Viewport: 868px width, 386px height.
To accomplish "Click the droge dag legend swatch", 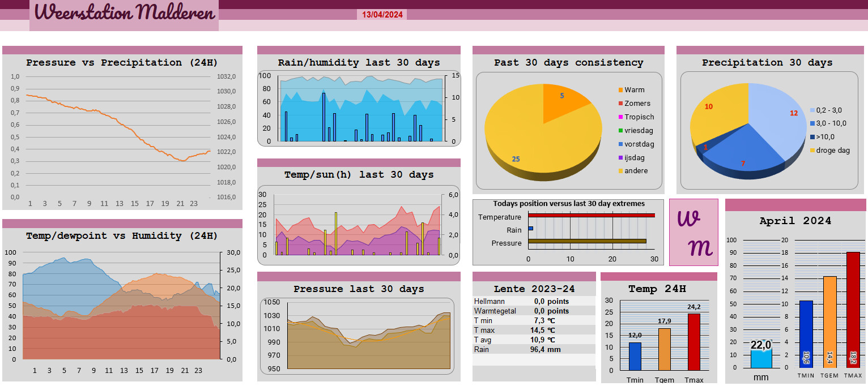I will (x=812, y=150).
